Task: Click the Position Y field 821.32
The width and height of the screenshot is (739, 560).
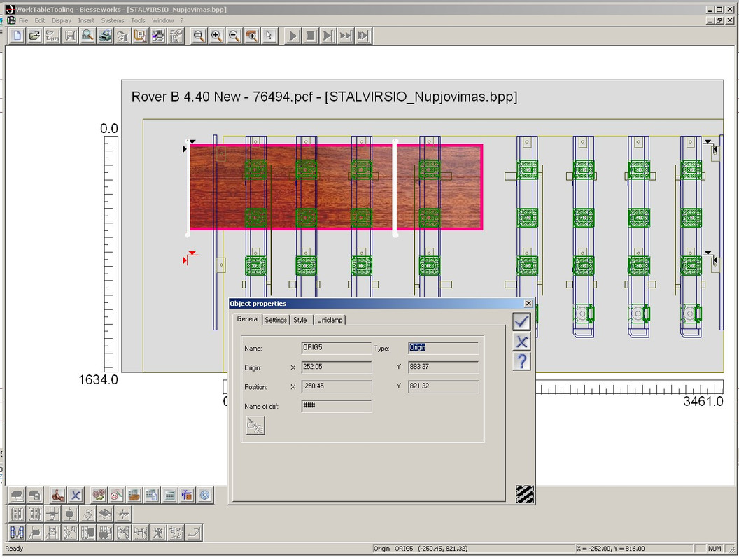Action: (443, 386)
